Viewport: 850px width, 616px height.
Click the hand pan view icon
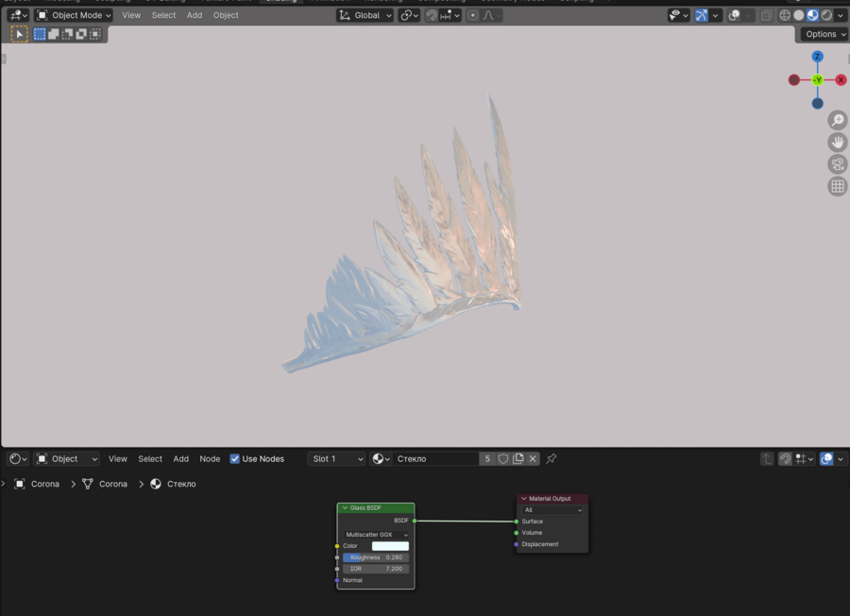tap(837, 143)
